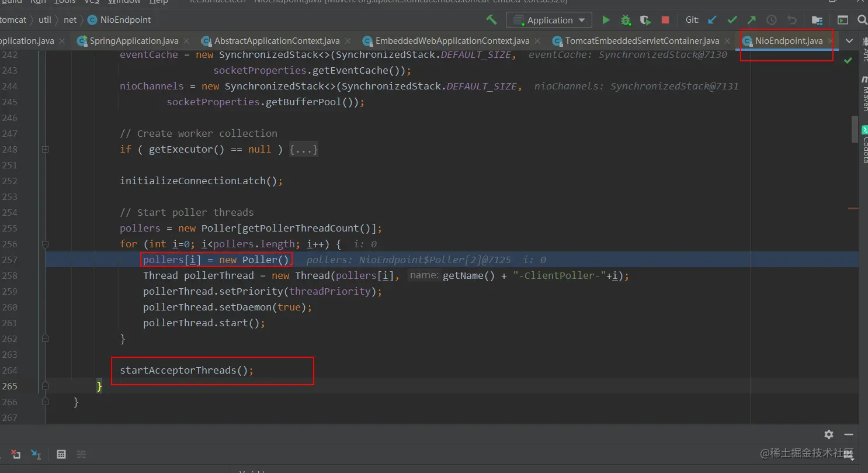868x473 pixels.
Task: Update project with the blue Git arrow
Action: (x=712, y=20)
